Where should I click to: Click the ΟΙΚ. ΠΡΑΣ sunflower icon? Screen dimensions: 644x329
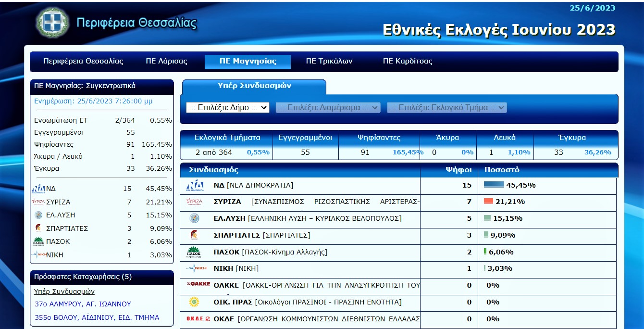[194, 302]
